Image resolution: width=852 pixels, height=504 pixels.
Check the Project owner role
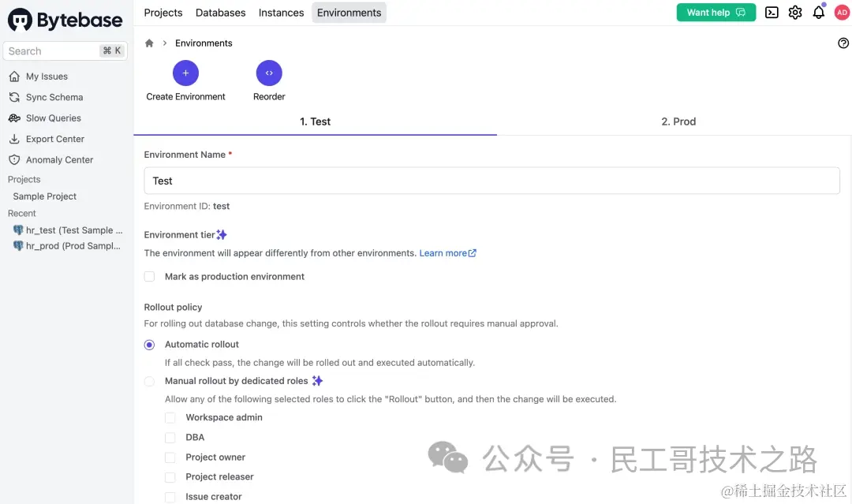[170, 457]
